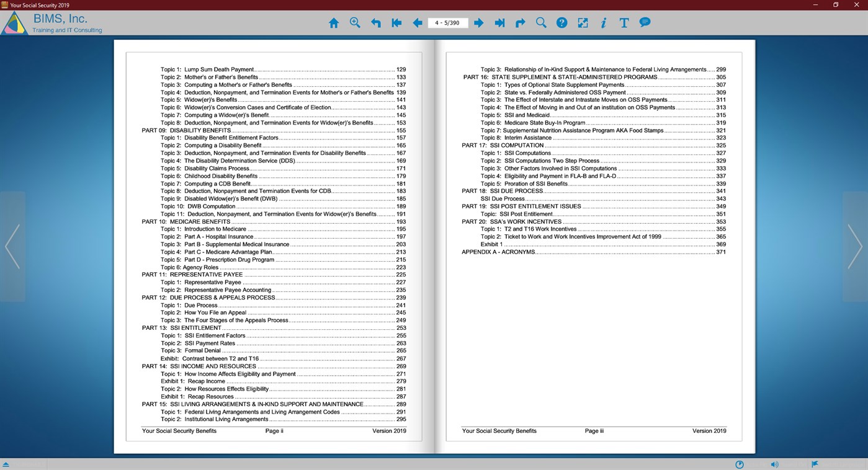The height and width of the screenshot is (470, 868).
Task: Select 'PART 10: MEDICARE BENEFITS' entry
Action: click(274, 221)
